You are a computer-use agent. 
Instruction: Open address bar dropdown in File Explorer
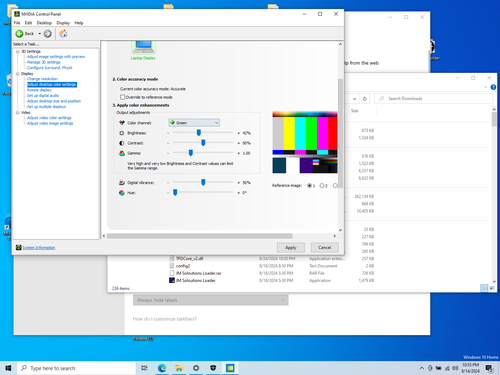[354, 99]
